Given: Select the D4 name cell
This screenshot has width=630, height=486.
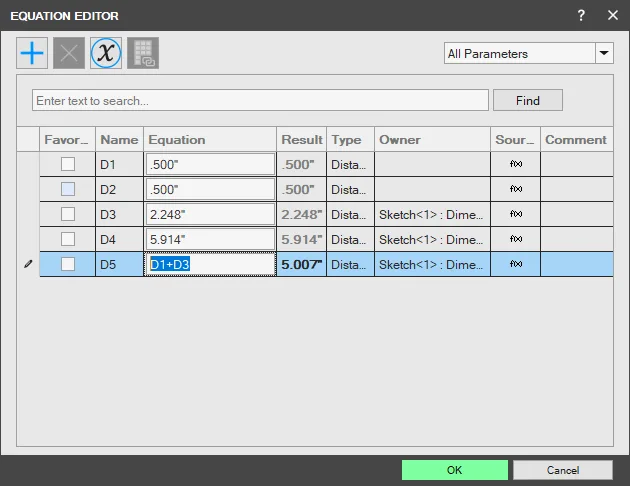Looking at the screenshot, I should pos(119,239).
